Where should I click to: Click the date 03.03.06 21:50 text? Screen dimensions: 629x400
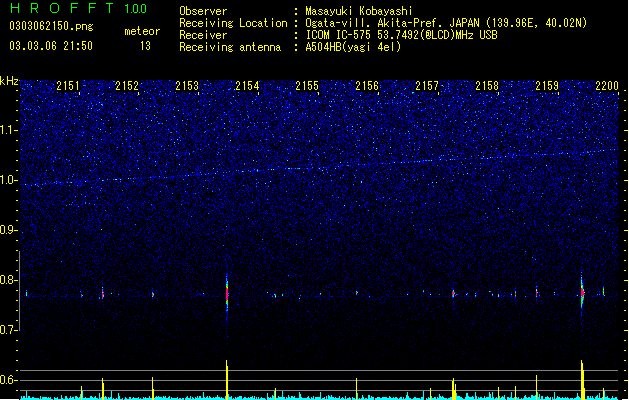coord(51,46)
